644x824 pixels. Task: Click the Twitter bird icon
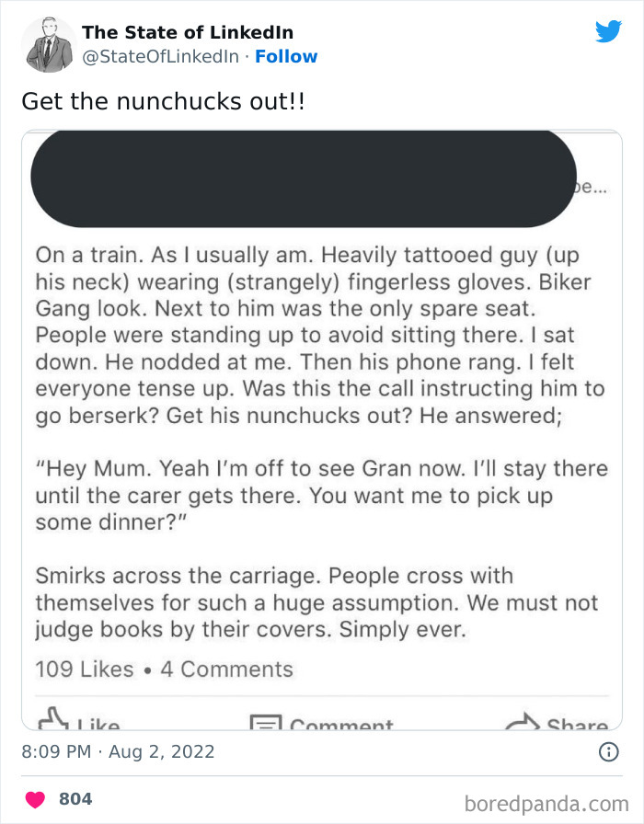(609, 30)
